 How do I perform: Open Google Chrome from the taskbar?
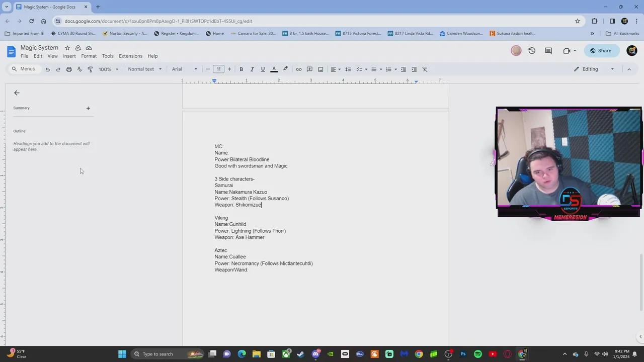[419, 354]
